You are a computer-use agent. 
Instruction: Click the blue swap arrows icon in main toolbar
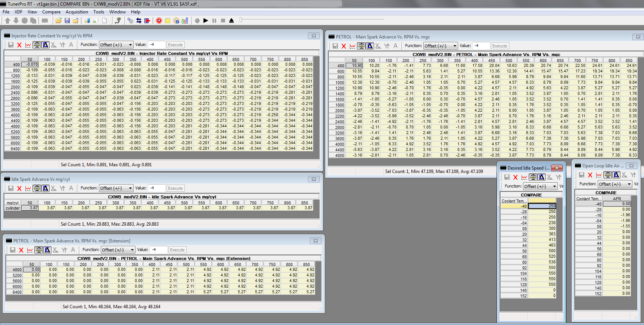tap(139, 21)
